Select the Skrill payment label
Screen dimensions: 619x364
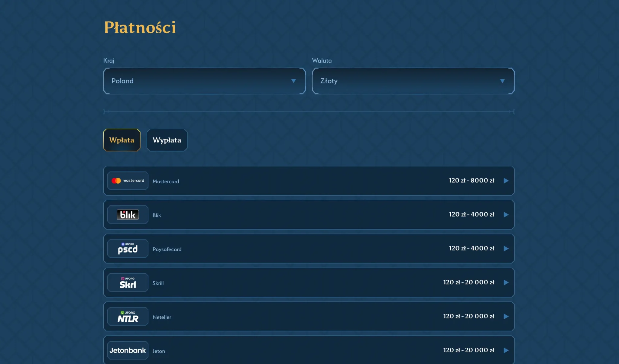coord(158,283)
